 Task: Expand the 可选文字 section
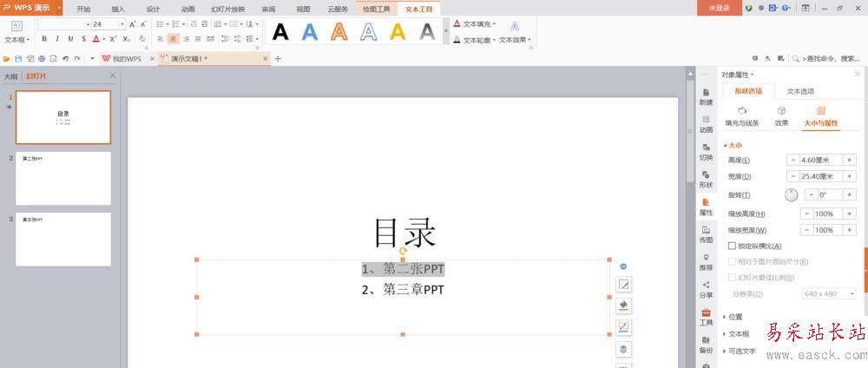click(740, 351)
